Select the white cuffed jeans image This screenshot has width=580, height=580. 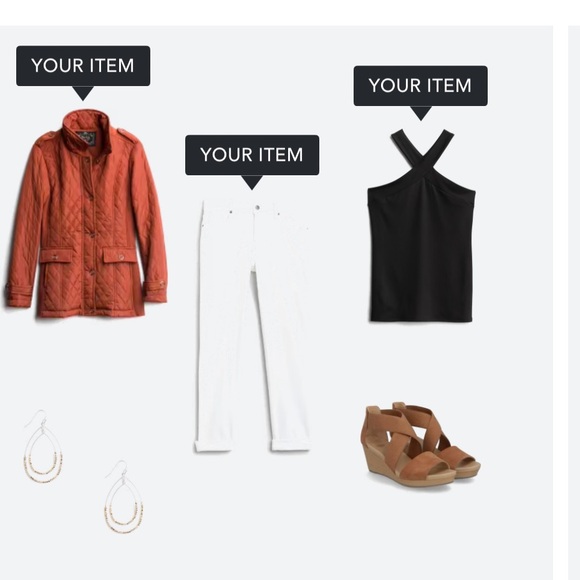pos(252,326)
